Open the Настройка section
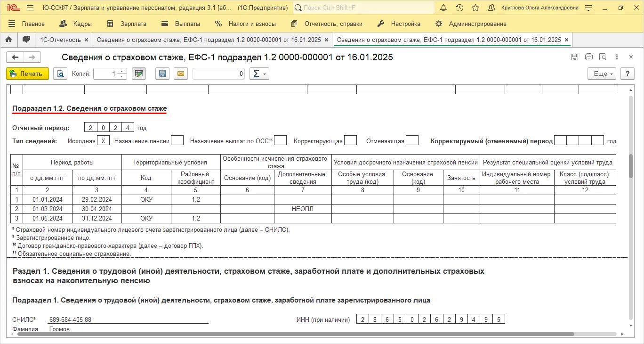 coord(399,24)
